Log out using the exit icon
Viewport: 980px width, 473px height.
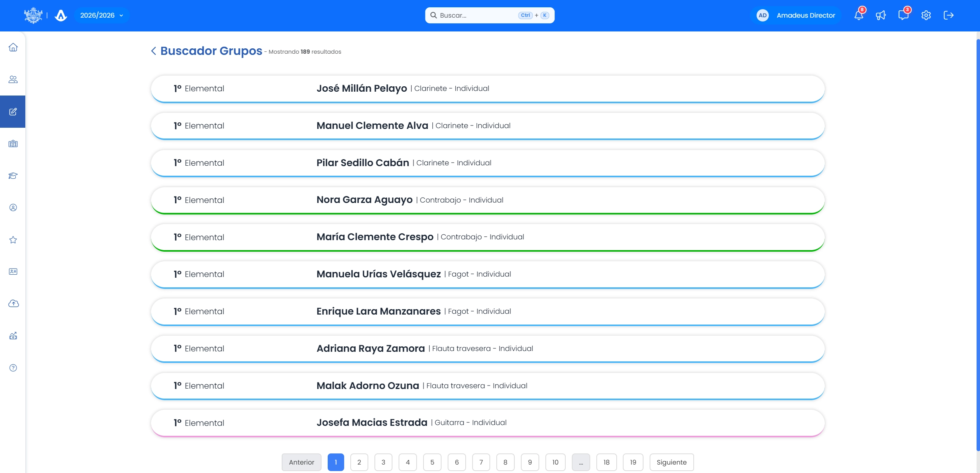(x=949, y=15)
